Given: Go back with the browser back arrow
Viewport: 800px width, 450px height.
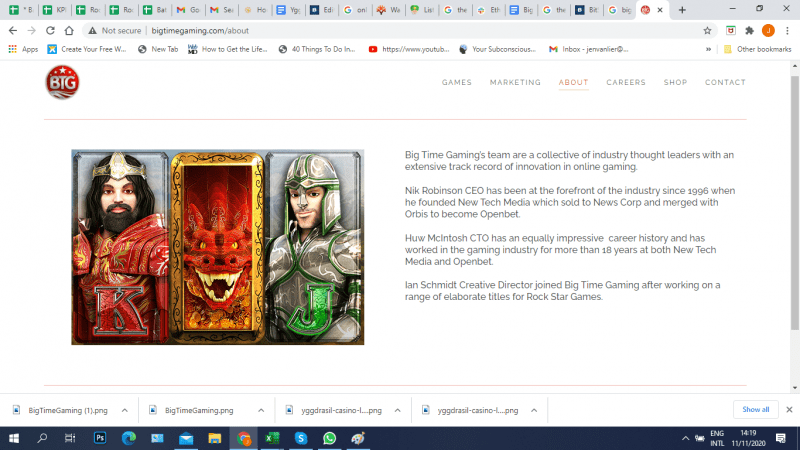Looking at the screenshot, I should click(x=13, y=31).
